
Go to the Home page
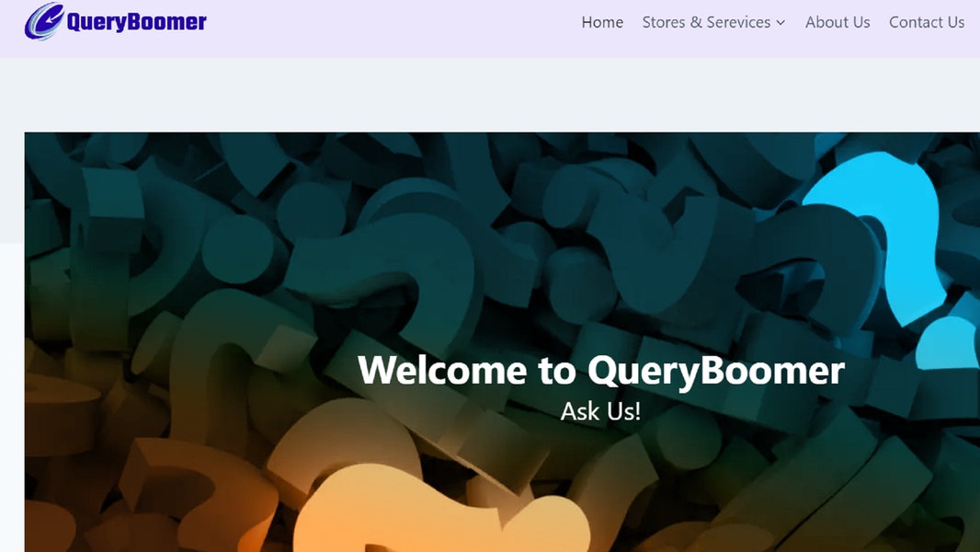click(x=602, y=22)
